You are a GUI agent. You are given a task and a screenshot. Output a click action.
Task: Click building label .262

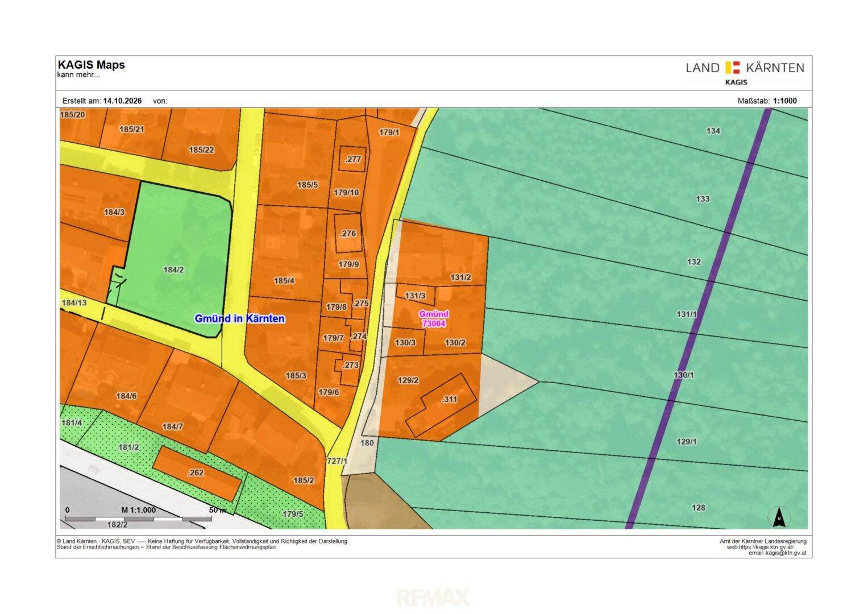tap(195, 472)
